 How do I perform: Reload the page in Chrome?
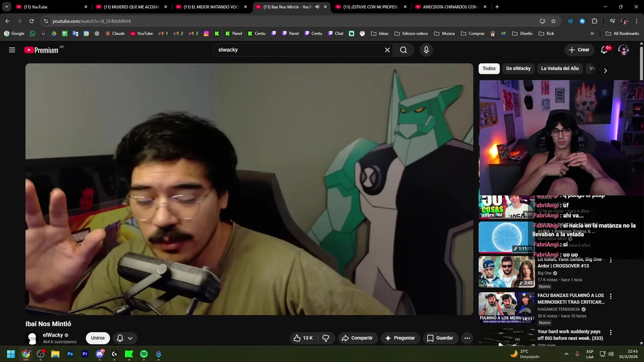pos(32,21)
